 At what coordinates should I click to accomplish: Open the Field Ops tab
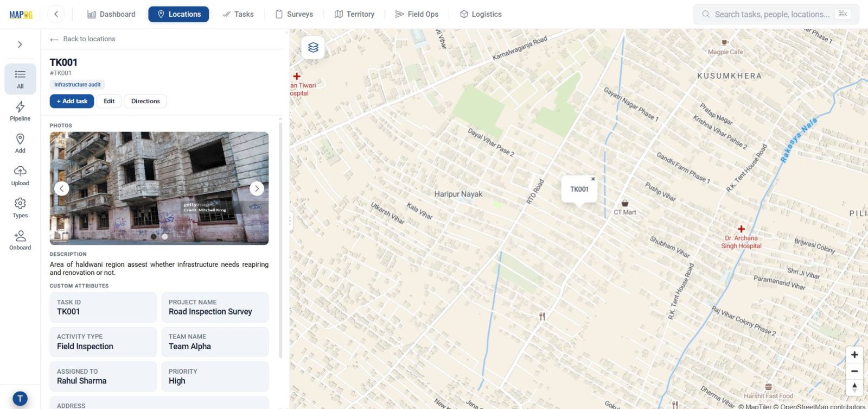pyautogui.click(x=417, y=14)
